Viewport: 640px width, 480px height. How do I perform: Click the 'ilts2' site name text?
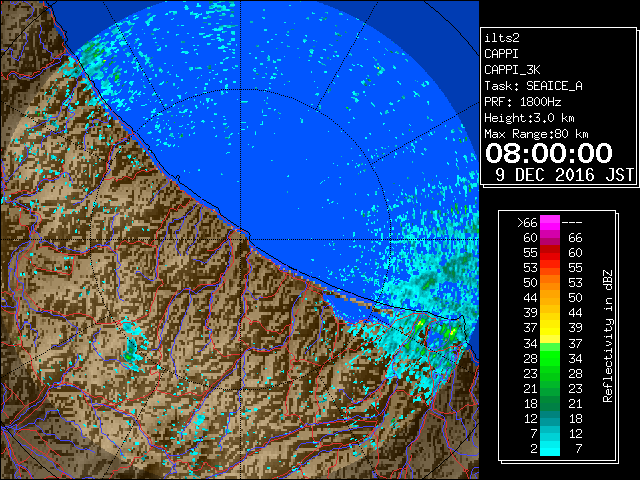click(502, 38)
